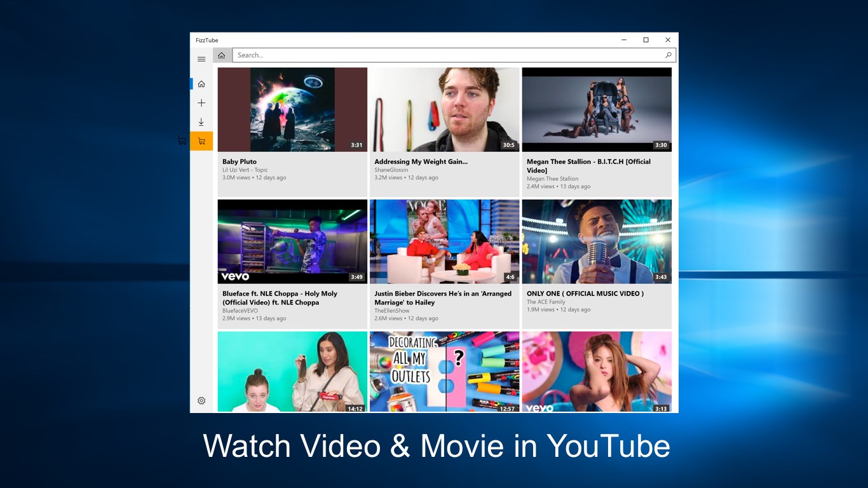Open Blueface Holy Moly video thumbnail
Viewport: 868px width, 488px height.
click(x=292, y=241)
